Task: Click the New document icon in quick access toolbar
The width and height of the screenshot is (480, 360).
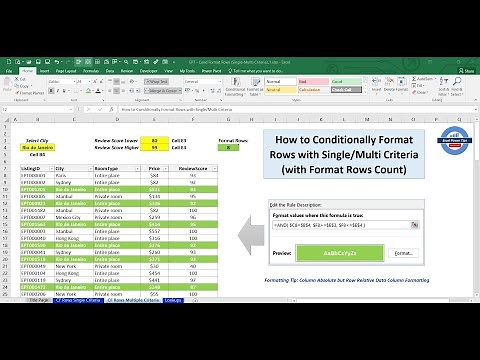Action: pos(9,62)
